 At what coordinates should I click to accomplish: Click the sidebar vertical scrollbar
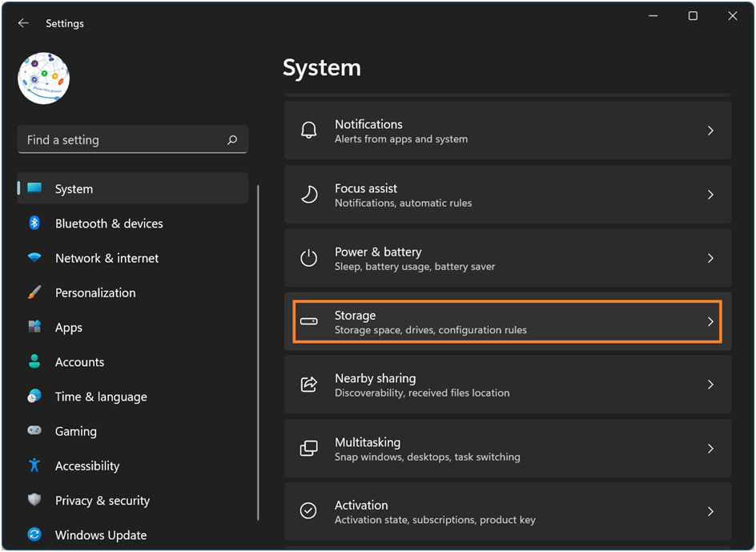pos(259,353)
